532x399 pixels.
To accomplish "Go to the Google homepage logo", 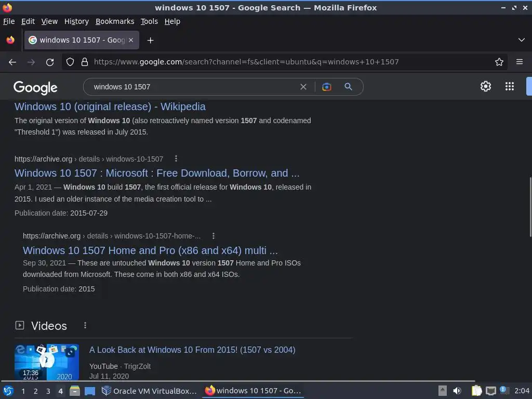I will point(35,87).
